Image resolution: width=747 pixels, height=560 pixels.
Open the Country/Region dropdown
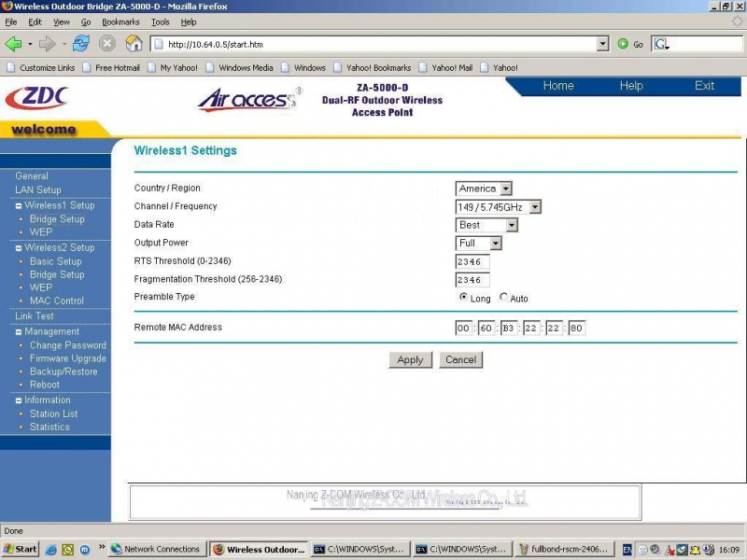click(x=504, y=188)
